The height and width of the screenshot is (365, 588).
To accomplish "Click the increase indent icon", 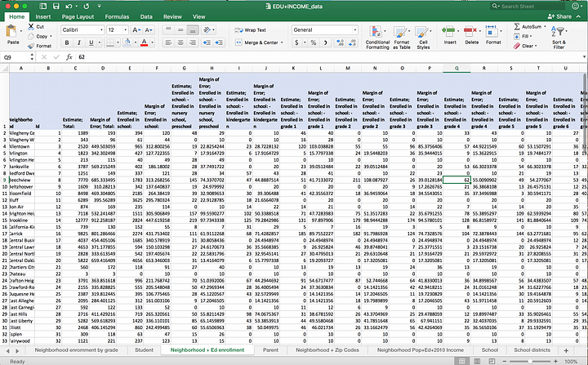I will pyautogui.click(x=219, y=42).
